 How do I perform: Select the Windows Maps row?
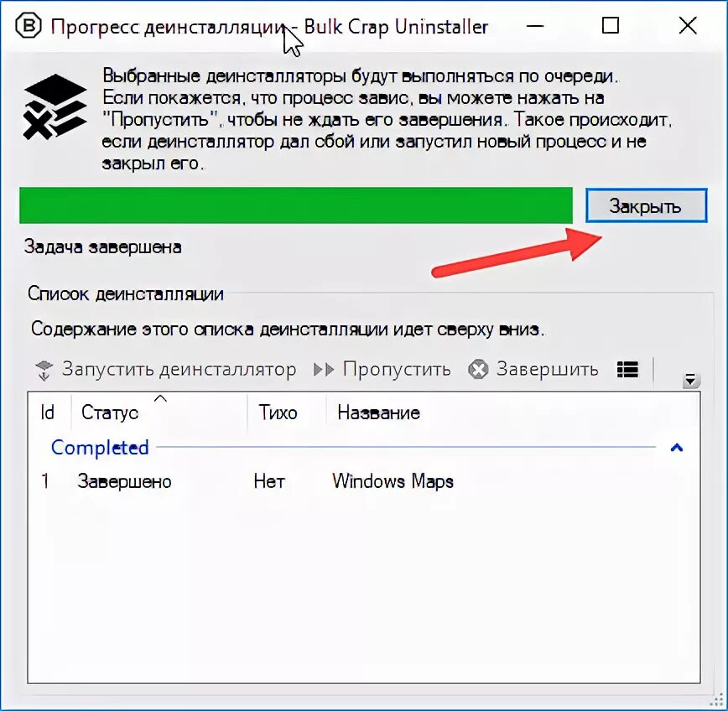coord(363,481)
